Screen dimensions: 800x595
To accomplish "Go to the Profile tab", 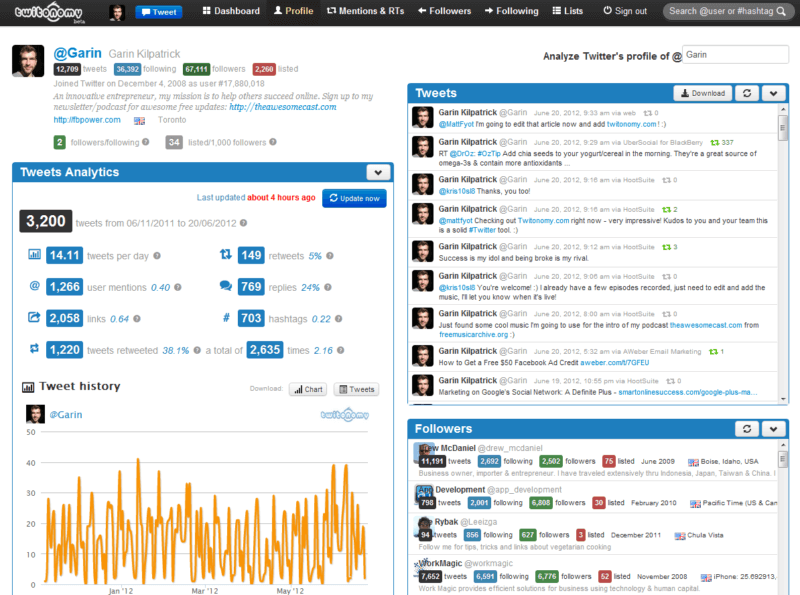I will pyautogui.click(x=293, y=11).
